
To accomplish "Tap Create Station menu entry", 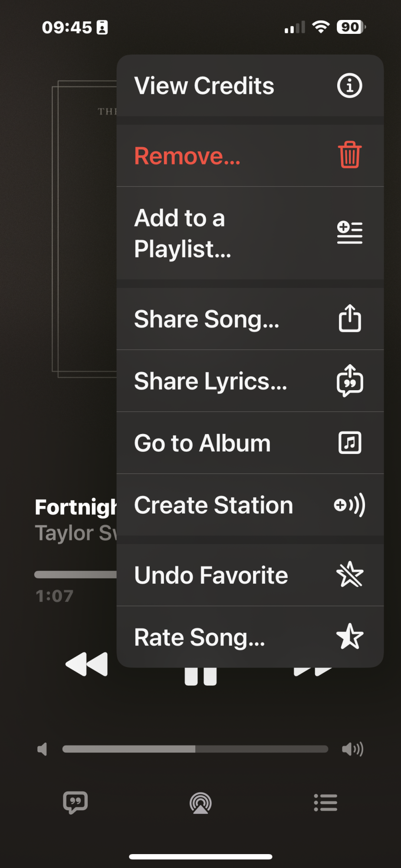I will click(250, 505).
